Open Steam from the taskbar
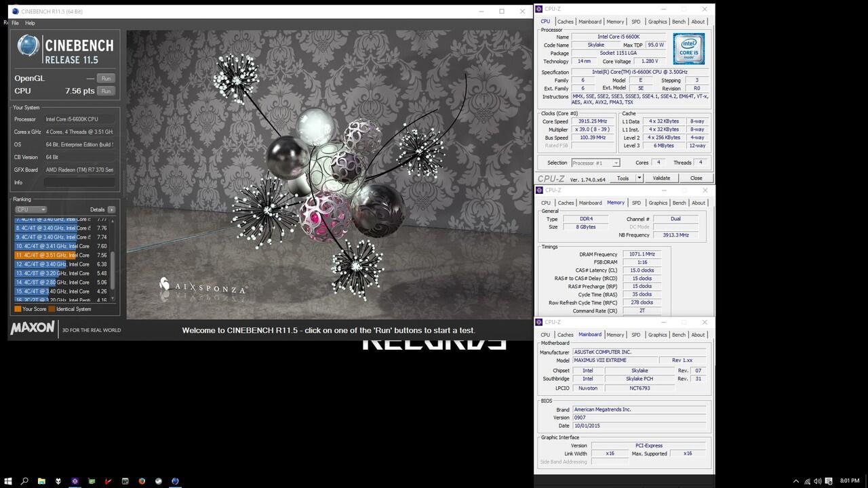868x488 pixels. point(159,481)
